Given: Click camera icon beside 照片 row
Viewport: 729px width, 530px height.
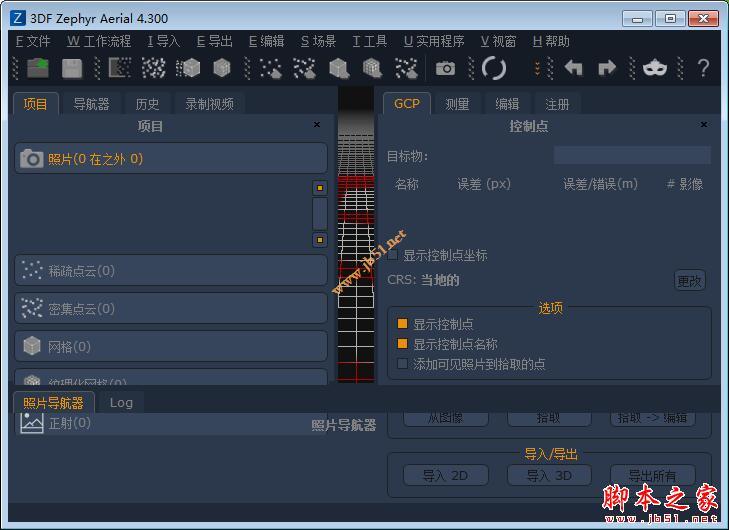Looking at the screenshot, I should pos(32,159).
